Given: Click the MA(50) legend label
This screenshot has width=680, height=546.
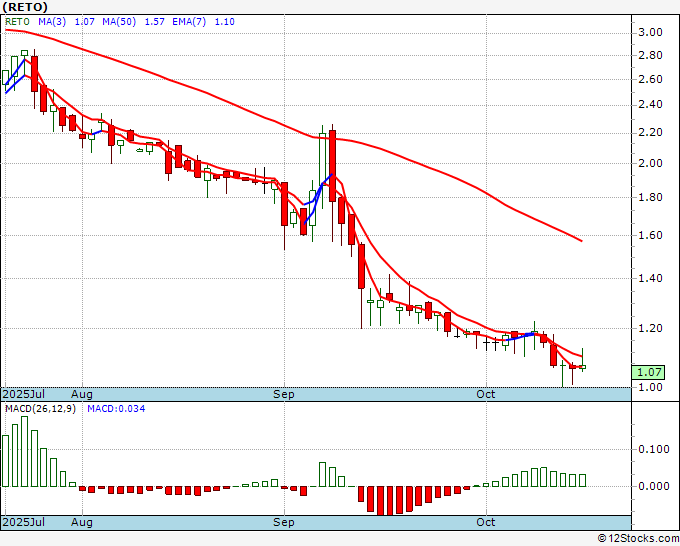Looking at the screenshot, I should pyautogui.click(x=119, y=22).
